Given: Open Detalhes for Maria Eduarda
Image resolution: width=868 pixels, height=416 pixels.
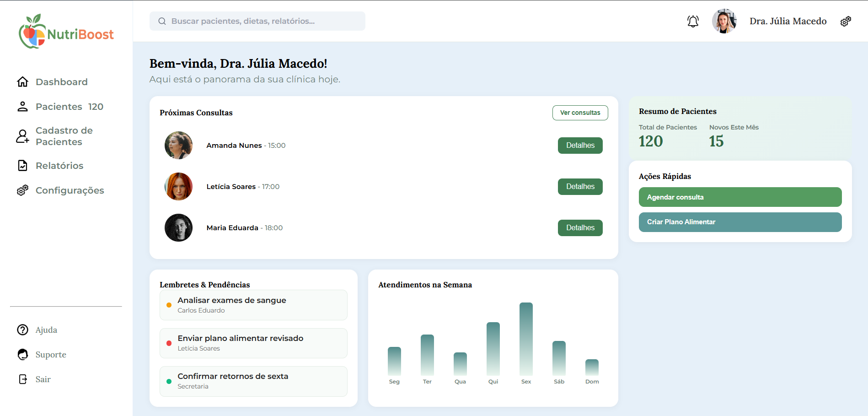Looking at the screenshot, I should (x=580, y=228).
